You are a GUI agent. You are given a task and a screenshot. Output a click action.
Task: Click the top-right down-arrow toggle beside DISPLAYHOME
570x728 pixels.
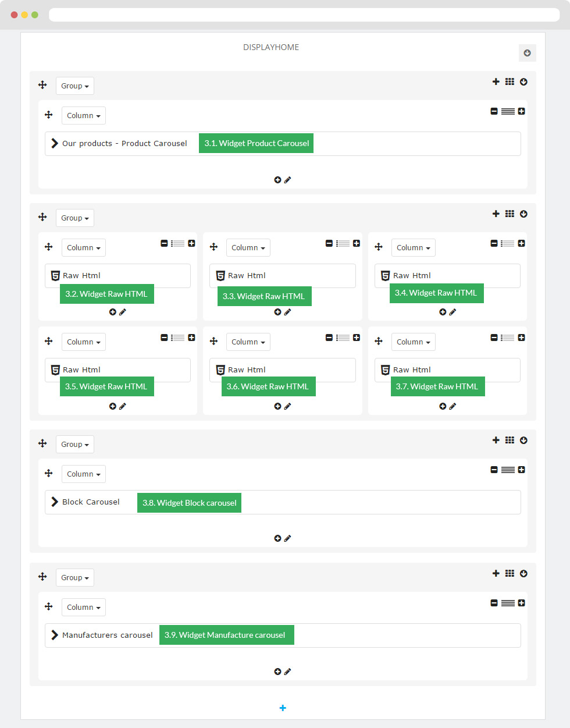527,53
